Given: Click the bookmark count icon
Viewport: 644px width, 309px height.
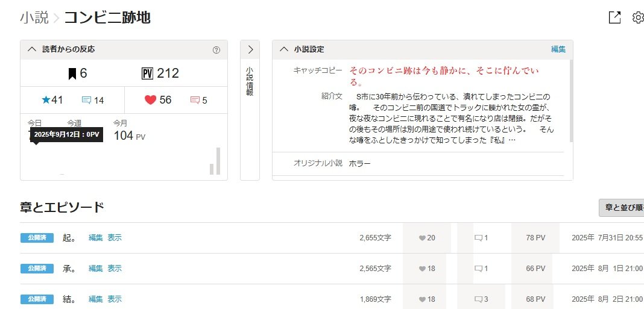Looking at the screenshot, I should [72, 73].
